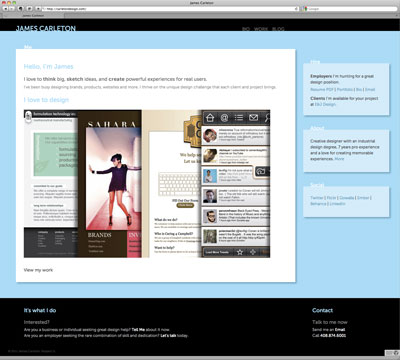Open the BIO navigation item
The width and height of the screenshot is (400, 360).
[246, 29]
